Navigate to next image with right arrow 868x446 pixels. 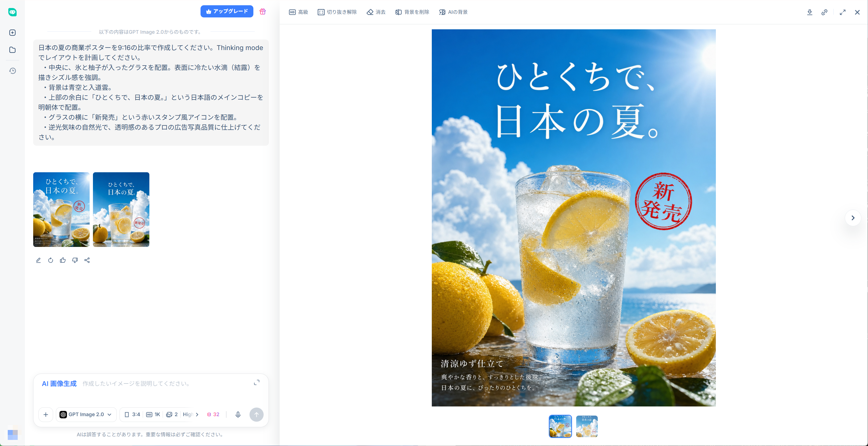point(853,218)
